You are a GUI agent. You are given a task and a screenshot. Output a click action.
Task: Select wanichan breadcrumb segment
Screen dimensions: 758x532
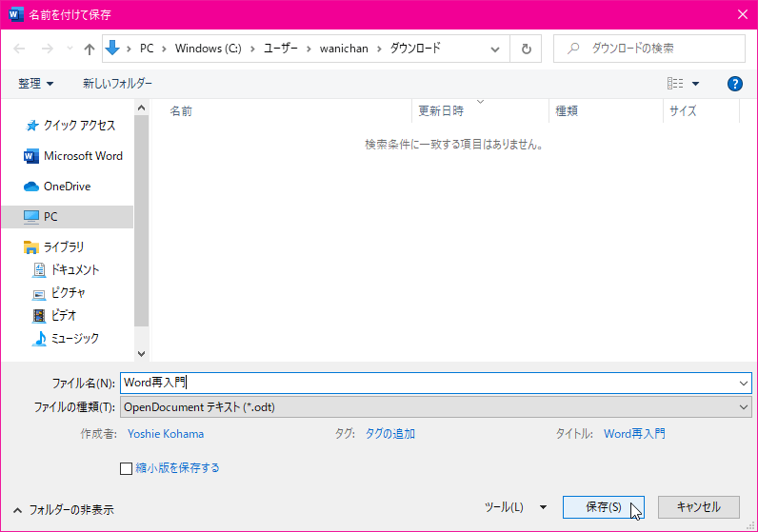click(344, 49)
